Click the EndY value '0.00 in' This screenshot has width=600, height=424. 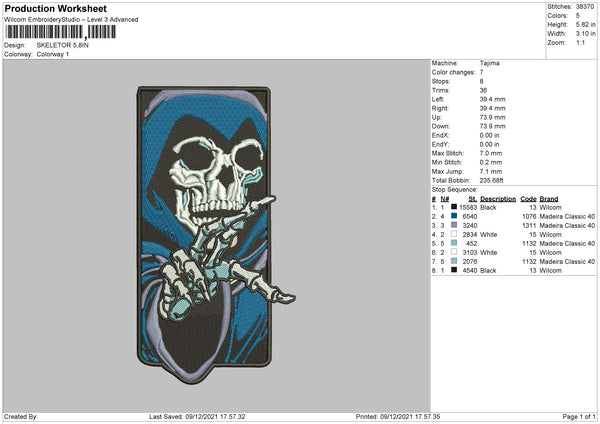(489, 144)
